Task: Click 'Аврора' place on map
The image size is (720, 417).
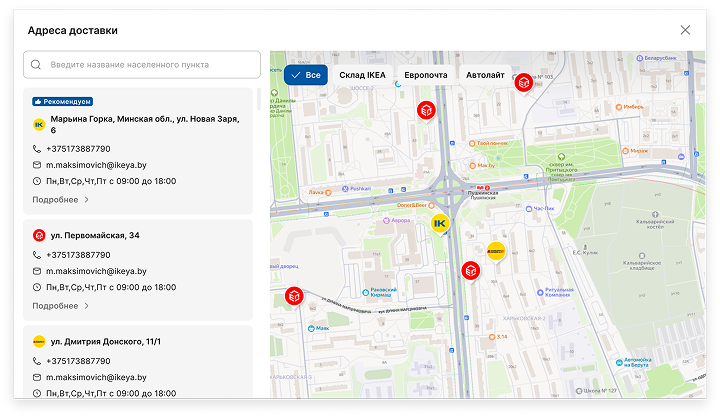Action: pos(397,220)
